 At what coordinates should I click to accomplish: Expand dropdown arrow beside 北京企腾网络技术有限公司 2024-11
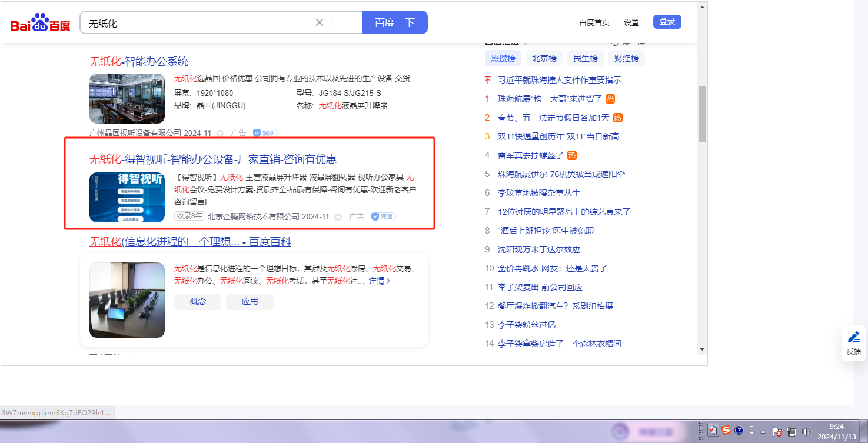click(x=338, y=216)
